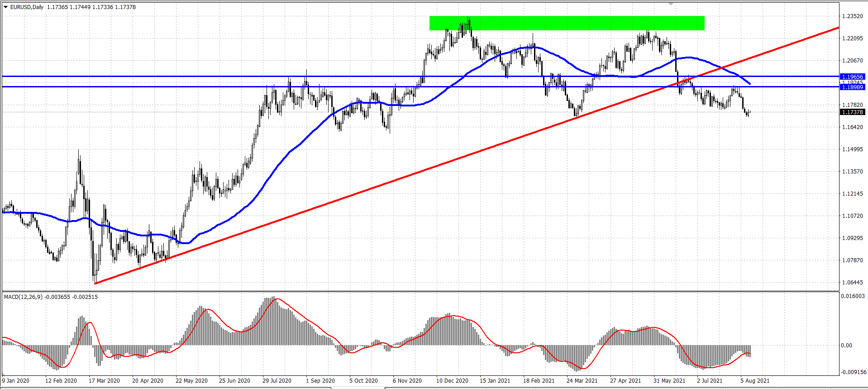
Task: Click the MACD(12,26,9) indicator label
Action: [x=23, y=297]
